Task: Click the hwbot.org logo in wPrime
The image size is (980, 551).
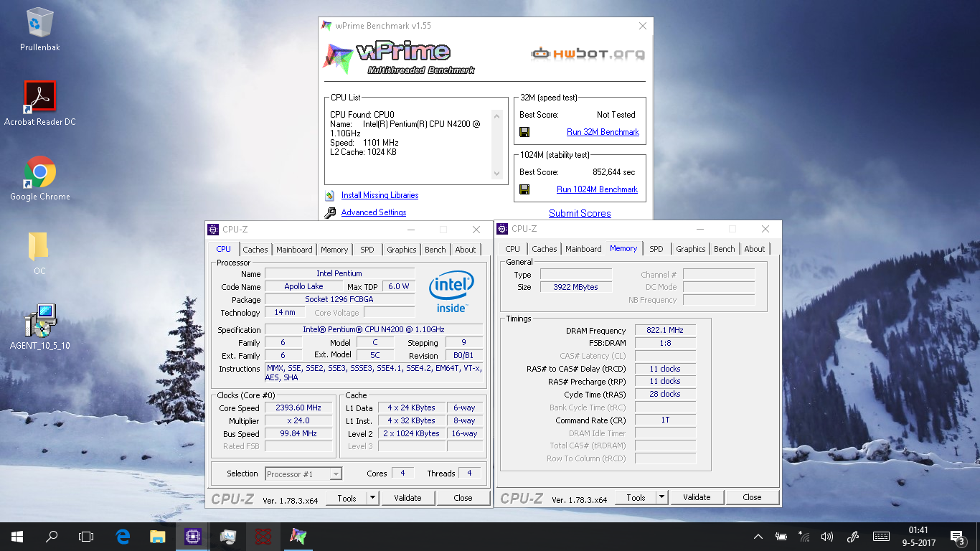Action: pos(588,53)
